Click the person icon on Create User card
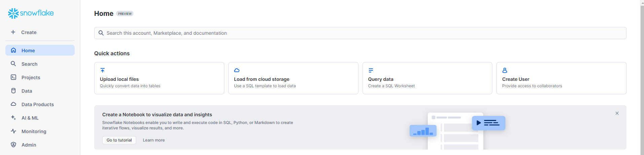Viewport: 644px width, 155px height. pos(505,70)
